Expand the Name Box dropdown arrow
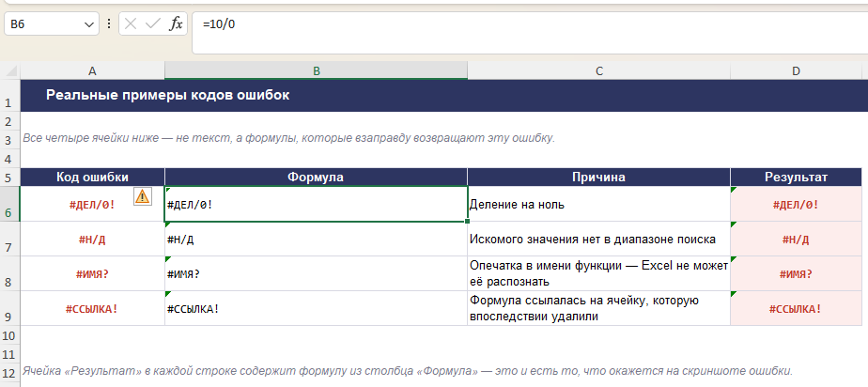The height and width of the screenshot is (387, 868). [88, 24]
